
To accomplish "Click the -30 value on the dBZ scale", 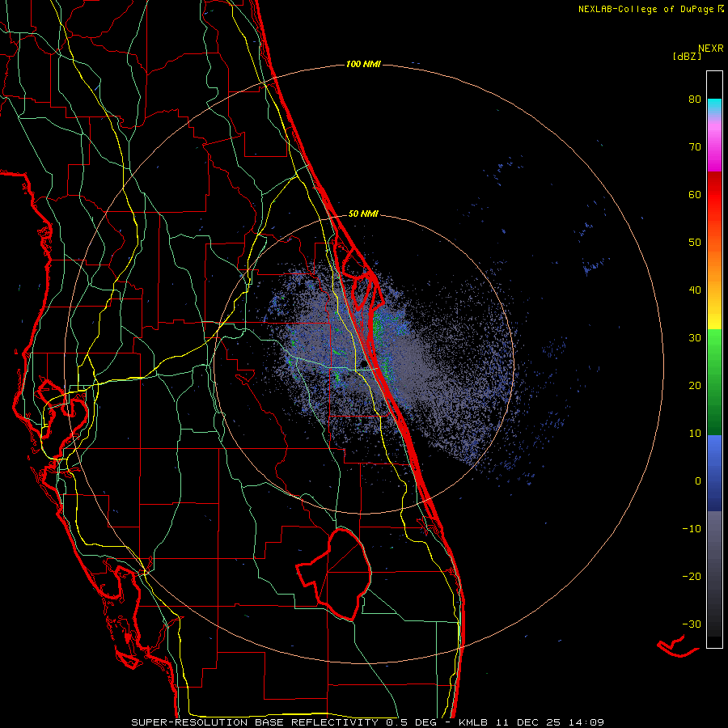I will click(692, 624).
